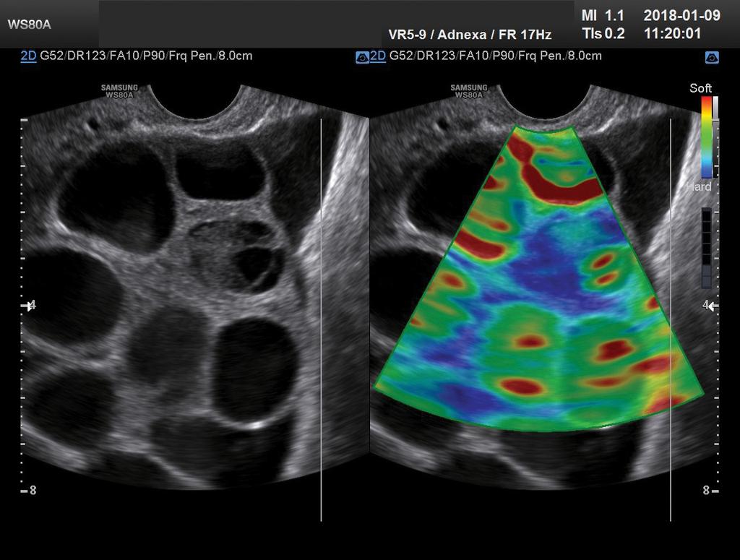Click the left grayscale B-mode ultrasound image
The height and width of the screenshot is (560, 740).
[194, 288]
